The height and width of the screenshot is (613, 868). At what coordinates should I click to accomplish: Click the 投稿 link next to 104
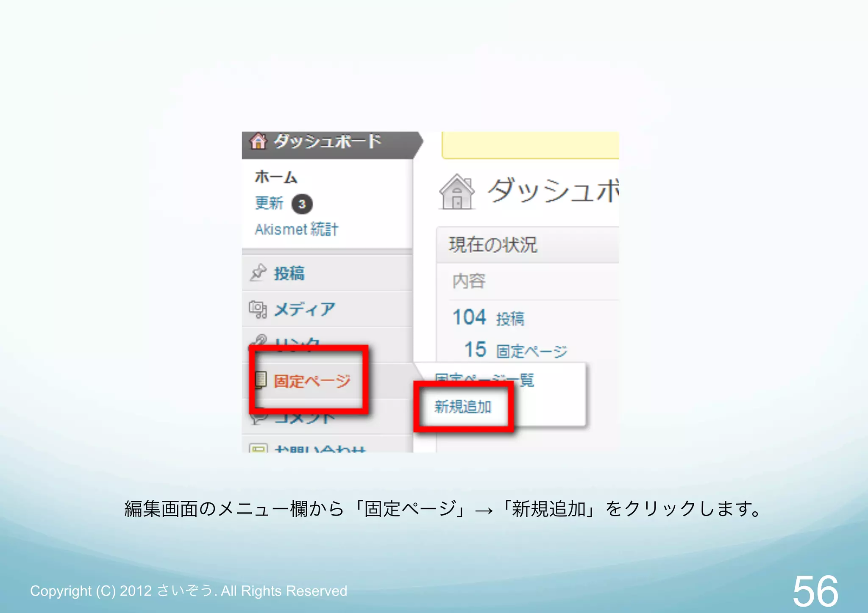point(510,319)
